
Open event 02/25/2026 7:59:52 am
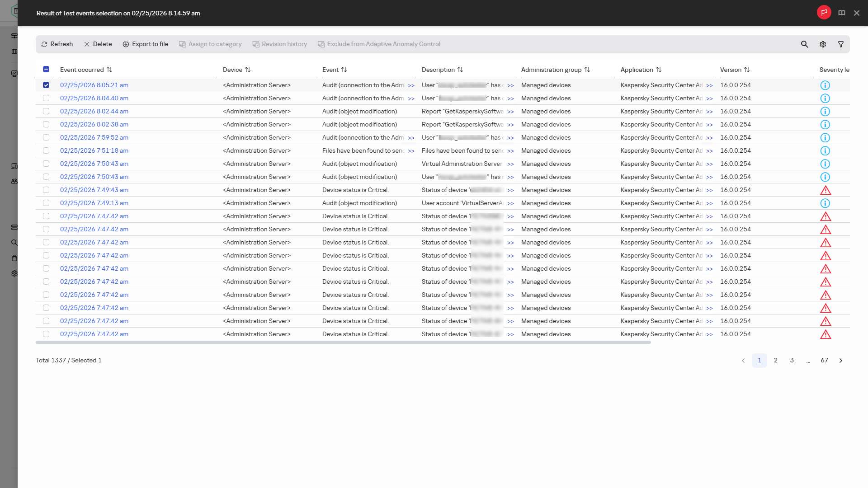94,137
